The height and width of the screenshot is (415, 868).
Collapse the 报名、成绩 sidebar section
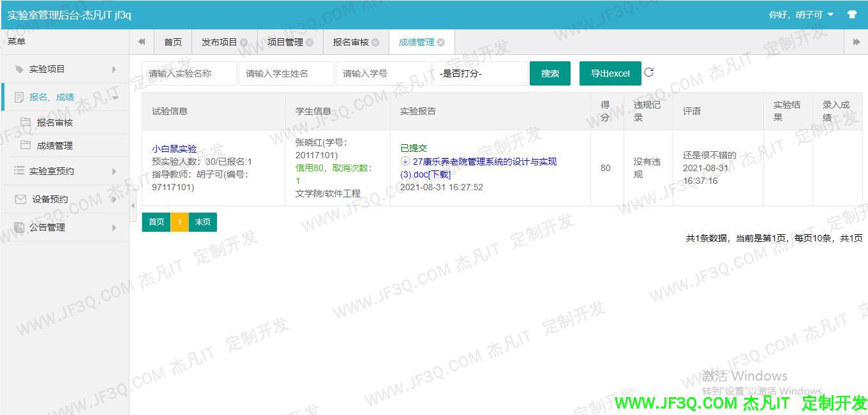coord(114,97)
